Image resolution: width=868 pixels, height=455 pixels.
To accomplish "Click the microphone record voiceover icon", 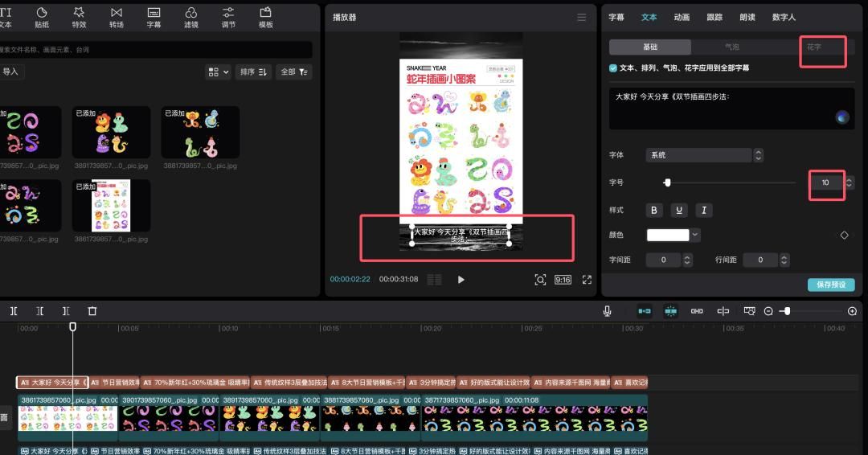I will [608, 311].
